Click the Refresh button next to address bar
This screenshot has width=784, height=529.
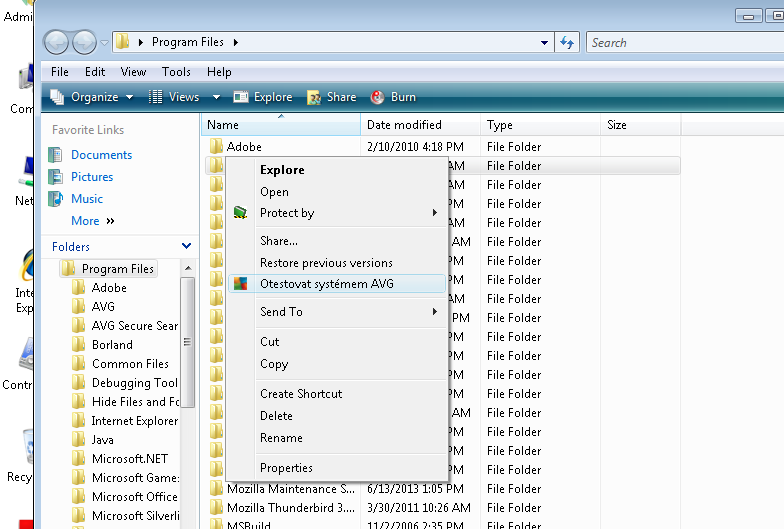tap(567, 42)
